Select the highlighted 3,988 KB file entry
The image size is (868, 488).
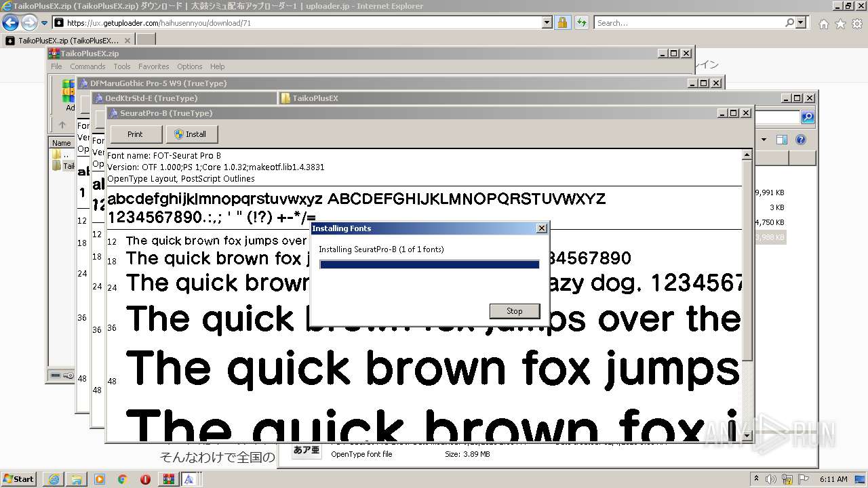770,237
